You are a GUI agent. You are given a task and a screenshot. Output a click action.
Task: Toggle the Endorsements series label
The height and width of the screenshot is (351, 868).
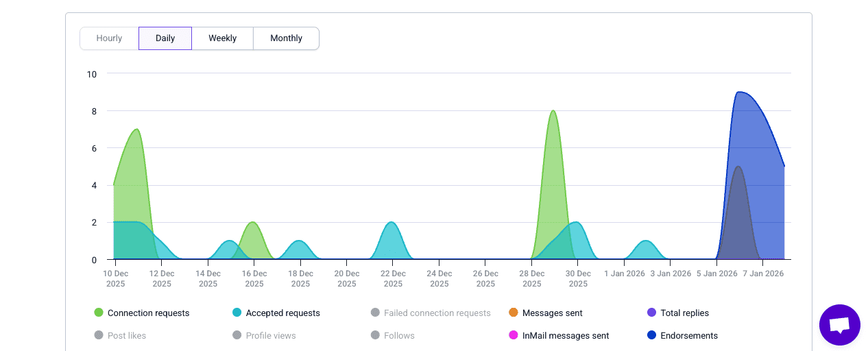click(x=688, y=335)
